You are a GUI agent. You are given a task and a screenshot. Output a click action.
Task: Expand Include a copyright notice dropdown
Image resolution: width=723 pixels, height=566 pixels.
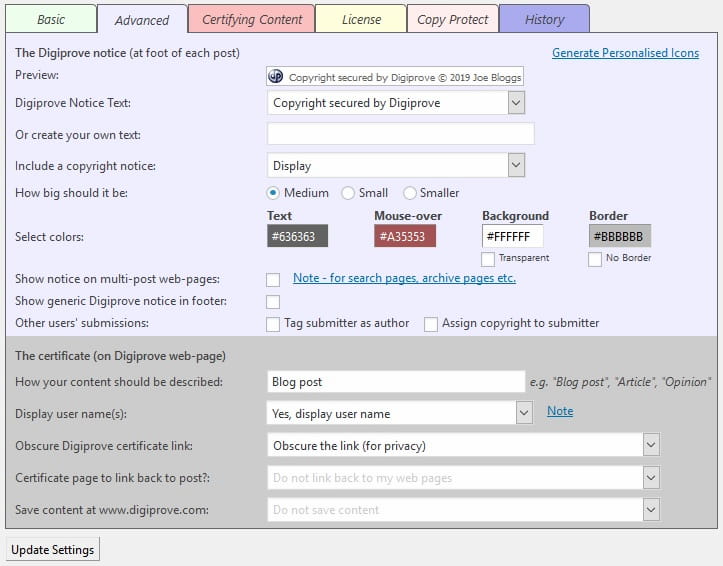(396, 165)
